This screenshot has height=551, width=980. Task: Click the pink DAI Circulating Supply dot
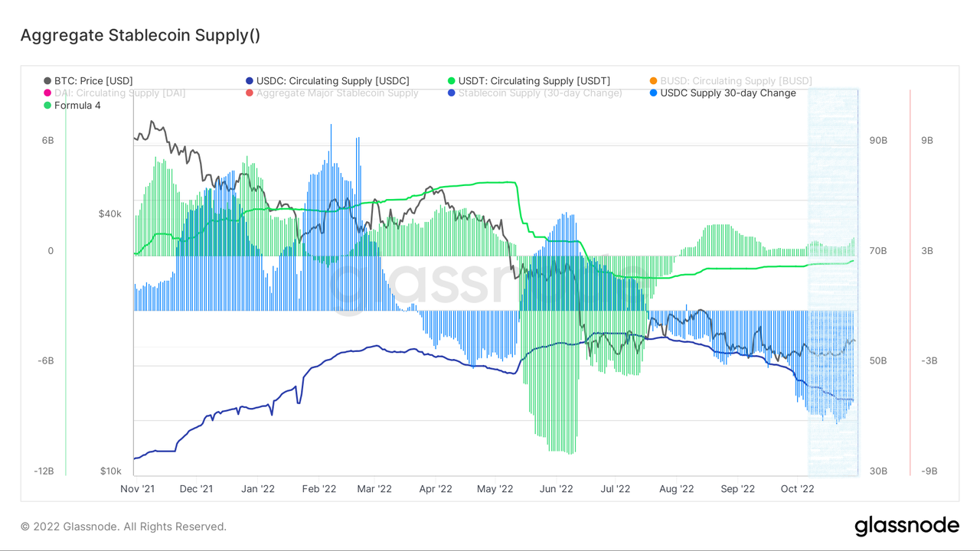coord(47,93)
